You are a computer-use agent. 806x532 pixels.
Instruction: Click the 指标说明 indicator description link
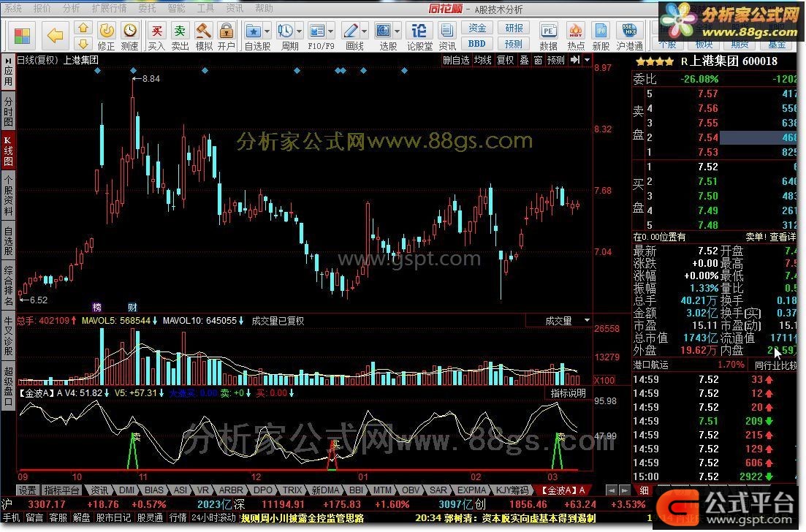(568, 393)
